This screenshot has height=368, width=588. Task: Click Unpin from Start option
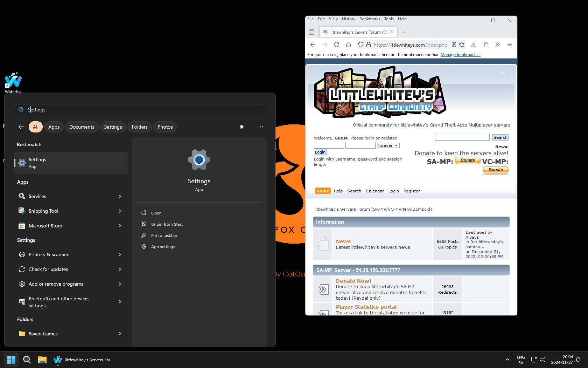pos(167,224)
